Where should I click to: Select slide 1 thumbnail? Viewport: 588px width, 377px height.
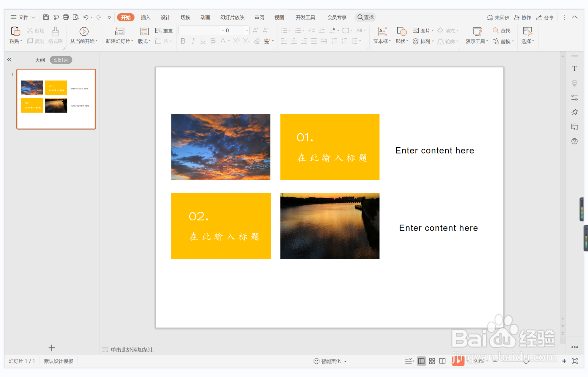click(56, 99)
